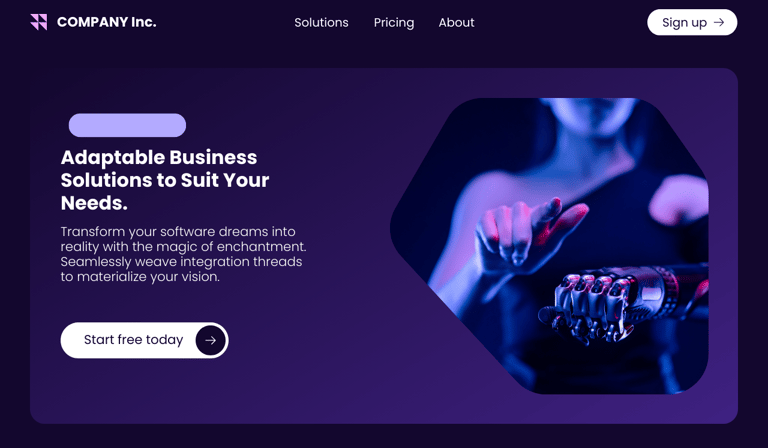
Task: Click the Start free today button
Action: coord(144,340)
